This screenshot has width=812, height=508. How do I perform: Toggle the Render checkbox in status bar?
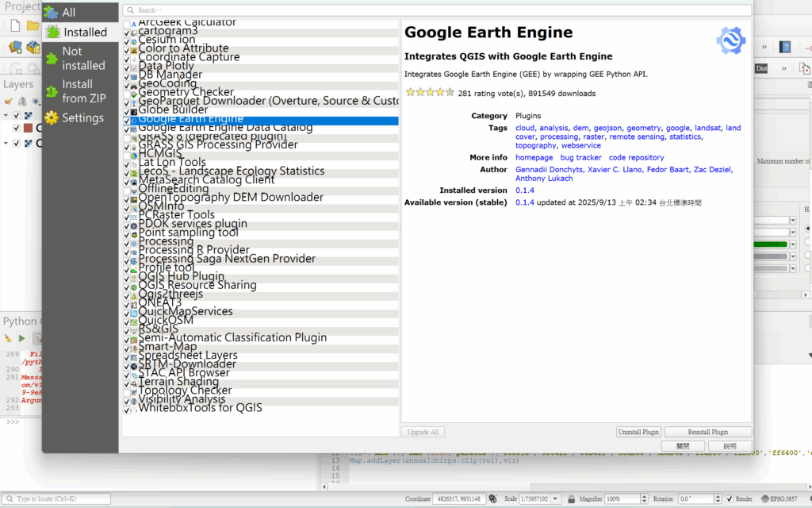point(729,498)
